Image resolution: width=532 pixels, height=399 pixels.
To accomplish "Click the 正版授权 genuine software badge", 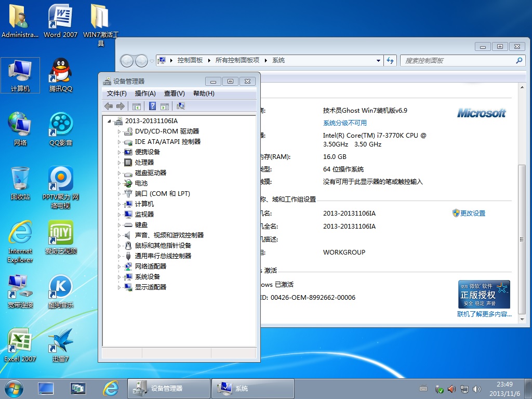I will 484,294.
